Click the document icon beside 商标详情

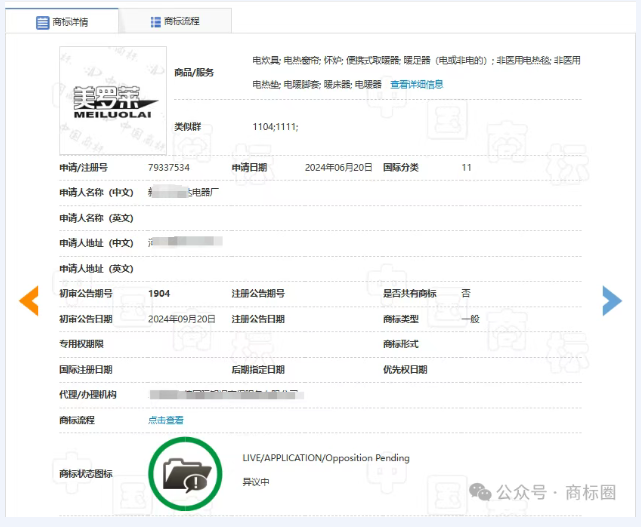pos(43,22)
